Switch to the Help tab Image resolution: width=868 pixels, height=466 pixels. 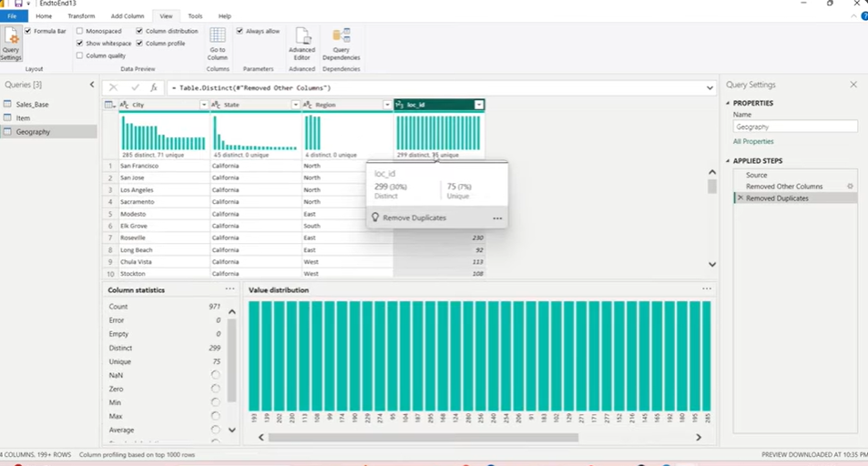click(225, 16)
